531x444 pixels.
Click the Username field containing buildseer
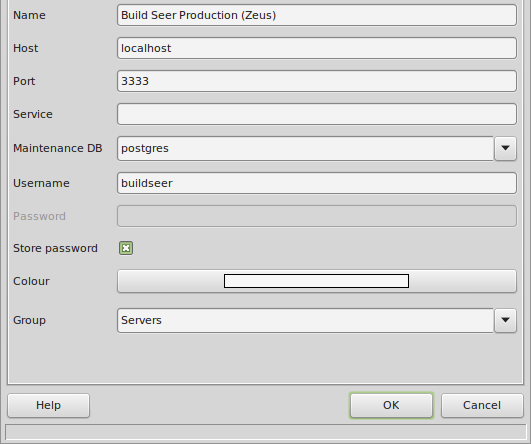point(317,183)
